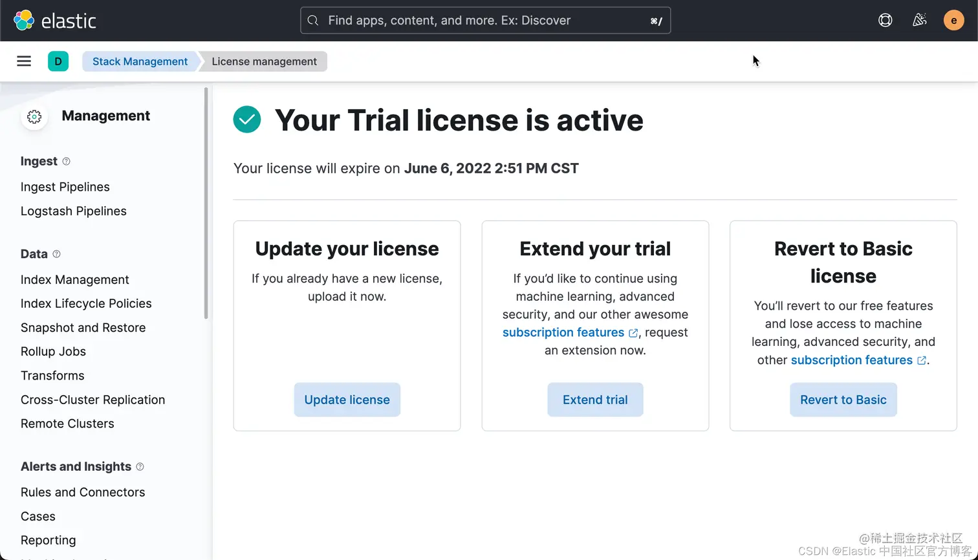Click the Elastic logo
The height and width of the screenshot is (560, 978).
coord(55,21)
